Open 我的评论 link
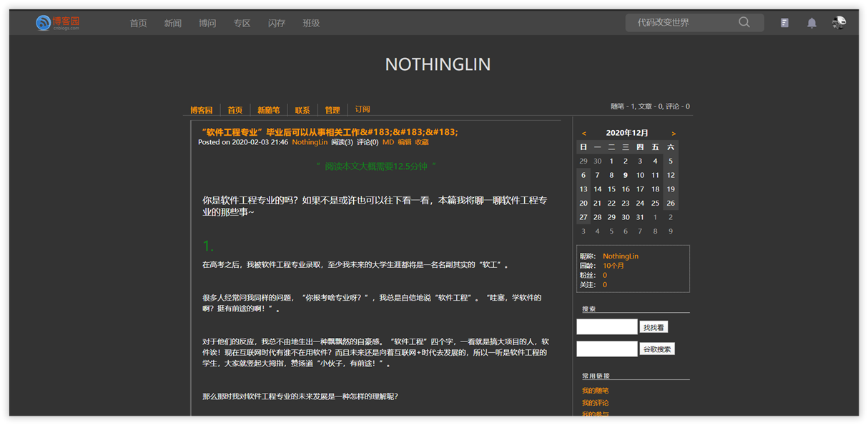Viewport: 868px width, 425px height. pos(596,403)
